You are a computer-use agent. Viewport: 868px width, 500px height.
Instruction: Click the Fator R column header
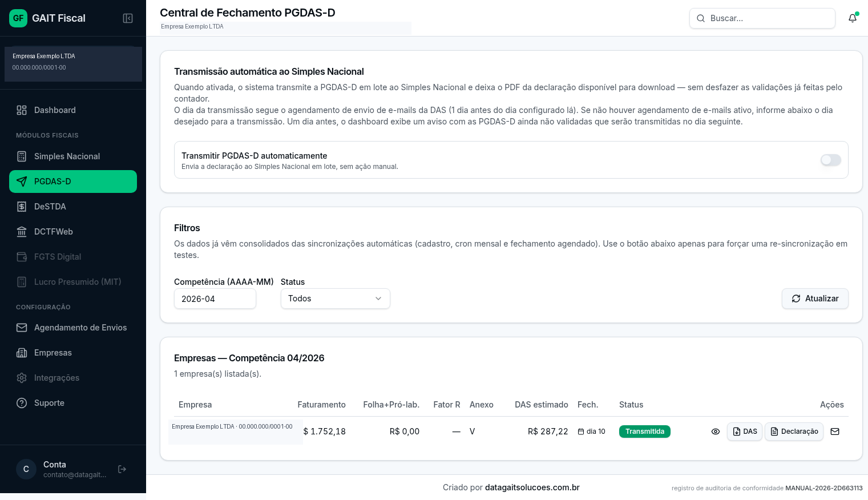[x=447, y=405]
